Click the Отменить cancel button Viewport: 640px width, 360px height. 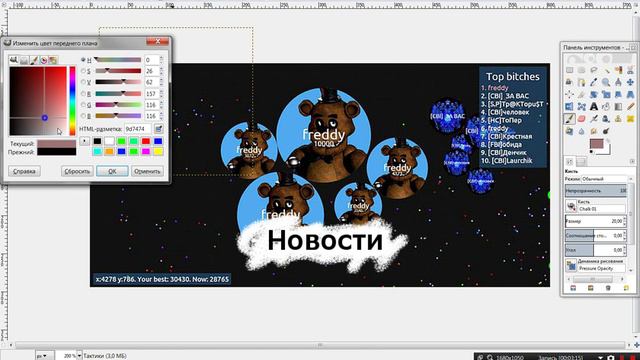(147, 171)
